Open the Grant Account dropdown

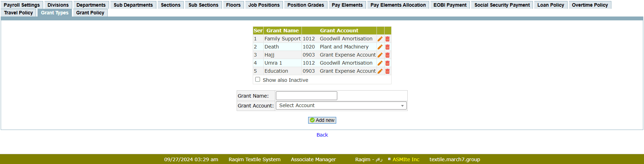[x=341, y=106]
